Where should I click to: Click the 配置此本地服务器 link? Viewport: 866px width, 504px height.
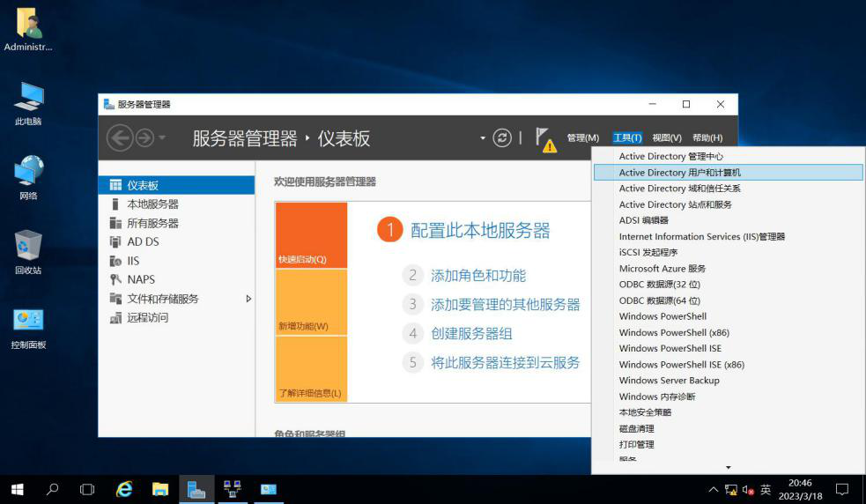click(x=480, y=230)
